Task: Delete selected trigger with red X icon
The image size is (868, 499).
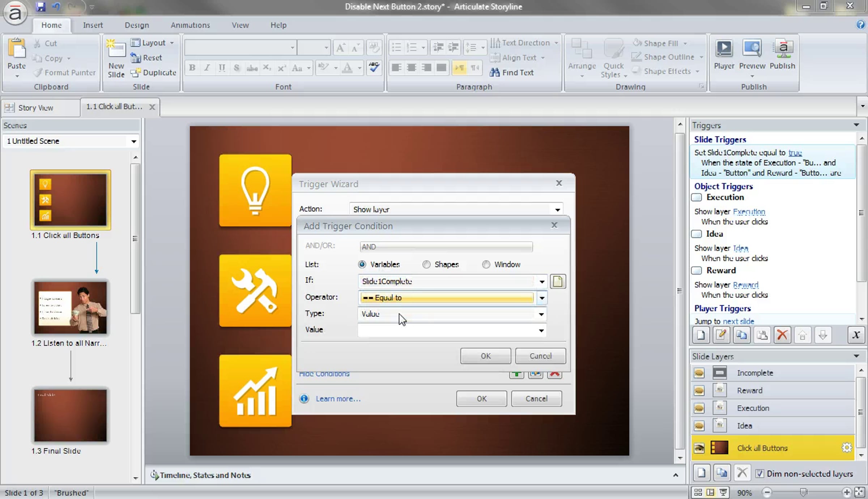Action: coord(782,335)
